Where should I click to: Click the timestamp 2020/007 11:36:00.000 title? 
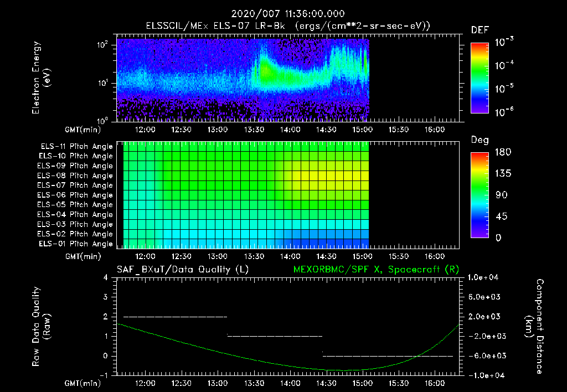(x=288, y=14)
